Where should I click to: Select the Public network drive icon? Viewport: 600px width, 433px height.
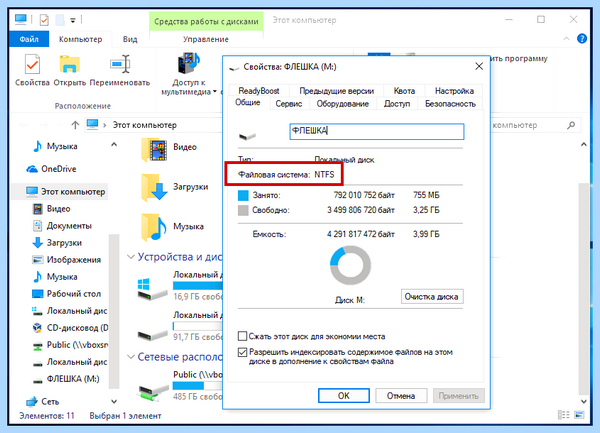coord(152,392)
